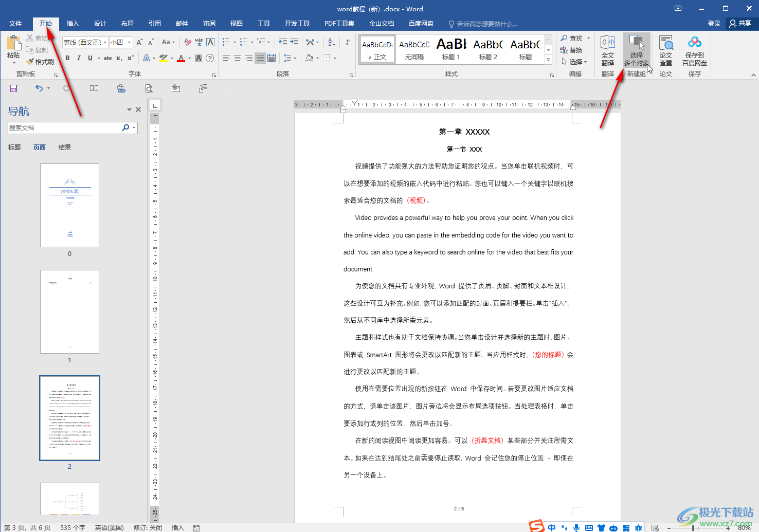Image resolution: width=759 pixels, height=532 pixels.
Task: Toggle subscript formatting
Action: pos(119,58)
